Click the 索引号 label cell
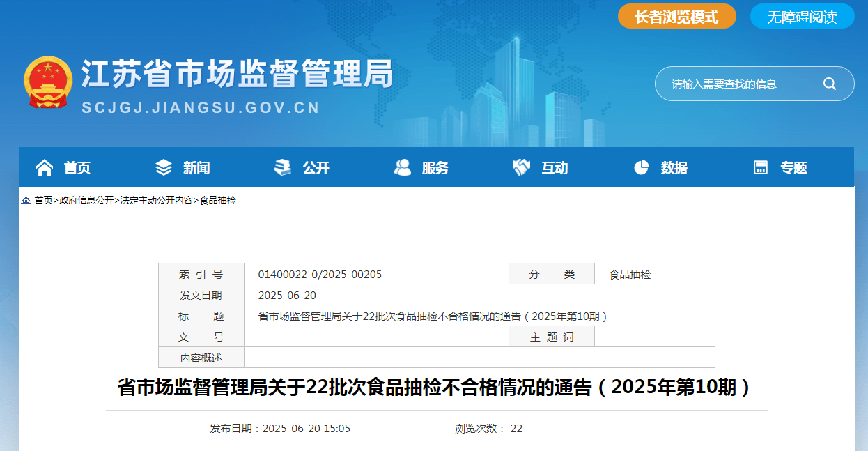The width and height of the screenshot is (868, 451). pyautogui.click(x=201, y=275)
